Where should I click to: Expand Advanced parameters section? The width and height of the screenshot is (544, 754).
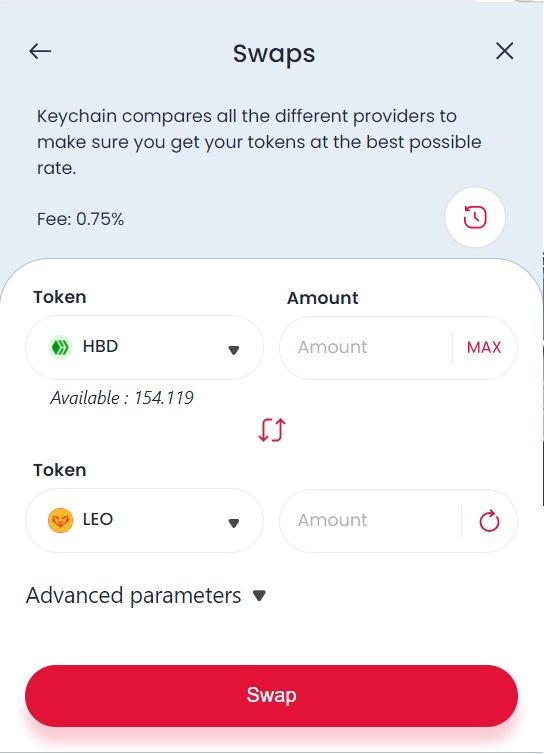point(146,596)
